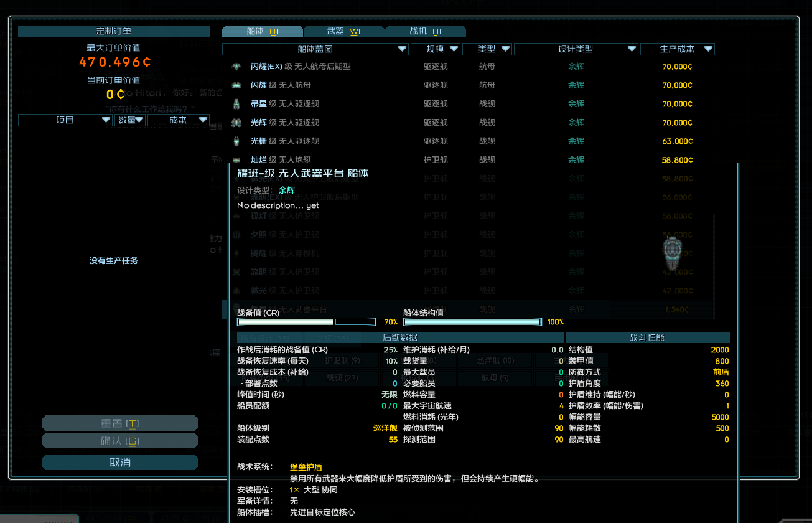The width and height of the screenshot is (812, 523).
Task: Select the 船体 [Q] tab
Action: 262,32
